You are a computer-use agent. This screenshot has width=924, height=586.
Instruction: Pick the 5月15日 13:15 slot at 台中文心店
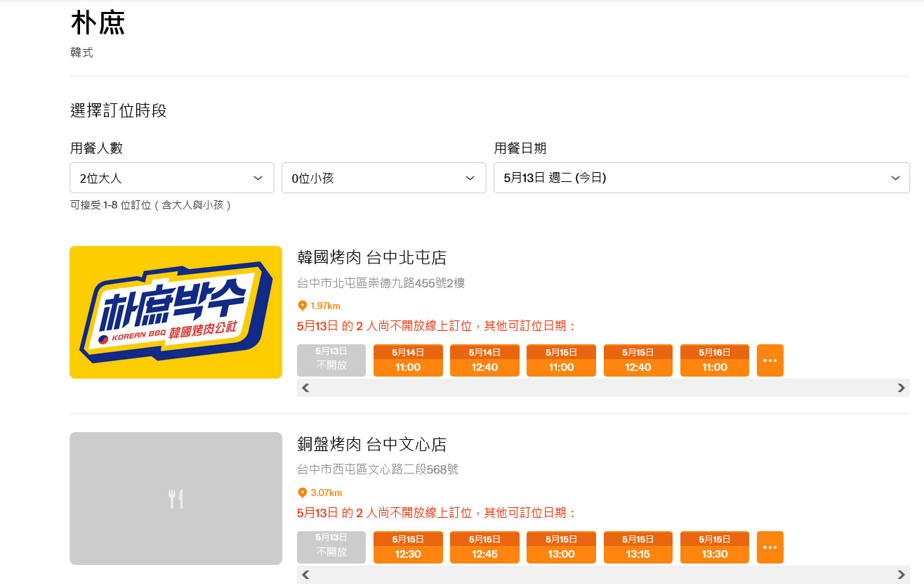(x=638, y=547)
